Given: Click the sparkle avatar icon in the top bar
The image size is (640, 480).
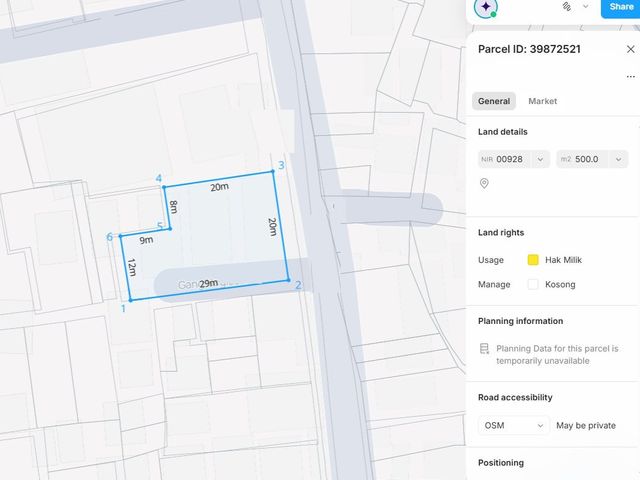Looking at the screenshot, I should tap(485, 7).
